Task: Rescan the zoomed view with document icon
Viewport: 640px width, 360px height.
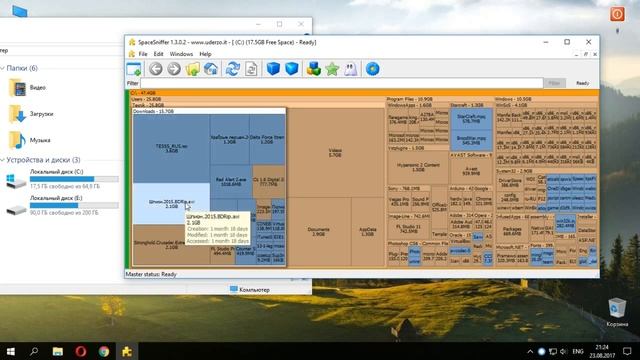Action: (x=251, y=69)
